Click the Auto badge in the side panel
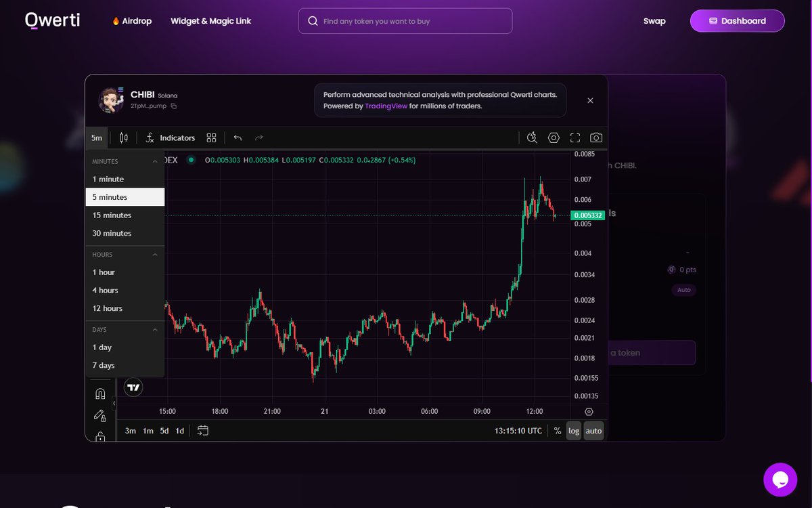The width and height of the screenshot is (812, 508). [x=684, y=290]
